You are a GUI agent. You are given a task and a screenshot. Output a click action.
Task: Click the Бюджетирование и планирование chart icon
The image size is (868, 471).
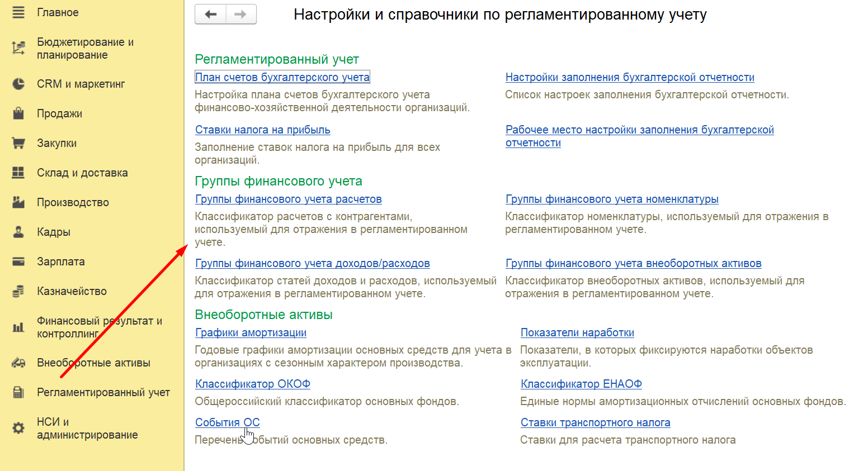point(18,48)
